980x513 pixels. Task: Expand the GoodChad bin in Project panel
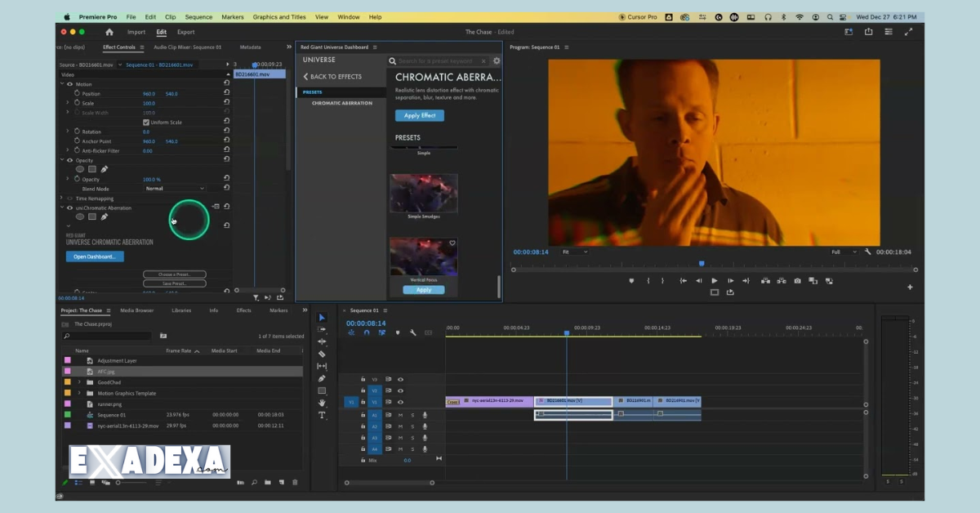click(79, 382)
